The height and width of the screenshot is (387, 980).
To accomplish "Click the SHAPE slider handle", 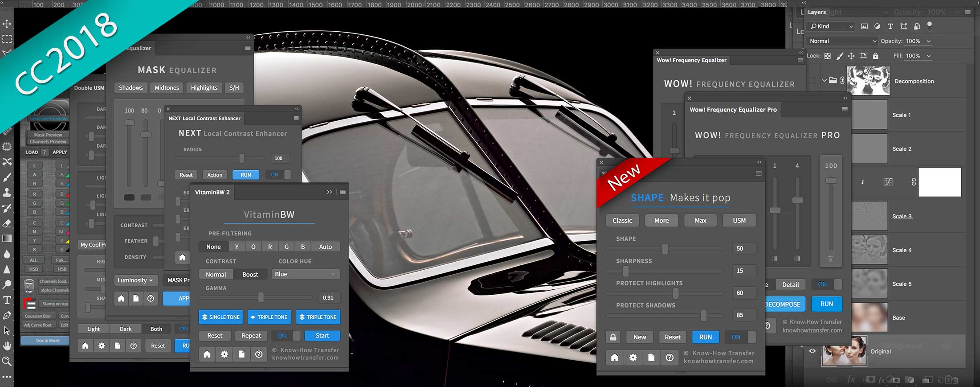I will (x=665, y=249).
